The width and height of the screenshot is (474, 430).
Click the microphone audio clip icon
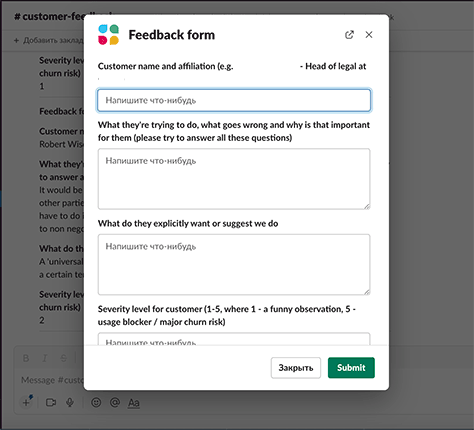pyautogui.click(x=70, y=402)
